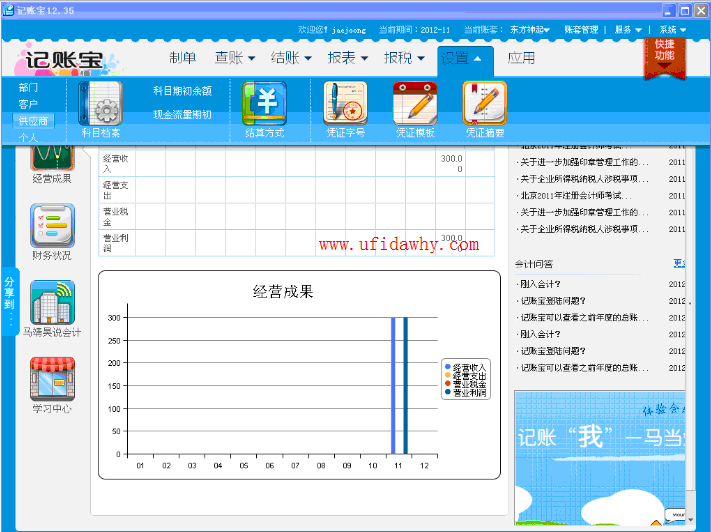Open the 马靖昊说会计 building icon
Viewport: 711px width, 532px height.
pyautogui.click(x=52, y=303)
